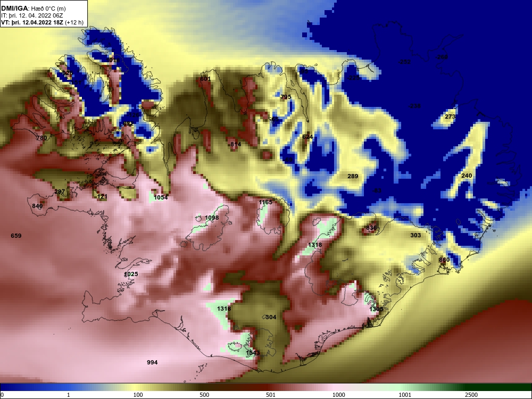Select the legend tick label 2500
532x399 pixels.
(471, 395)
